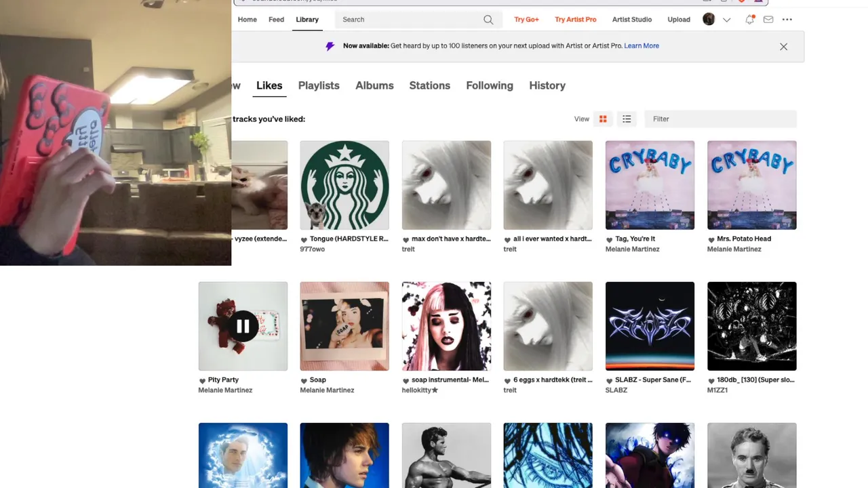This screenshot has height=488, width=868.
Task: Open the notifications bell
Action: coord(749,20)
